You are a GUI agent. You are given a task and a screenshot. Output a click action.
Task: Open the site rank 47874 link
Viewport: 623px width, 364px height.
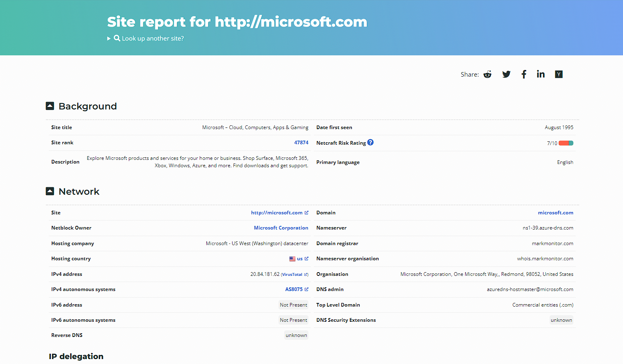point(301,142)
